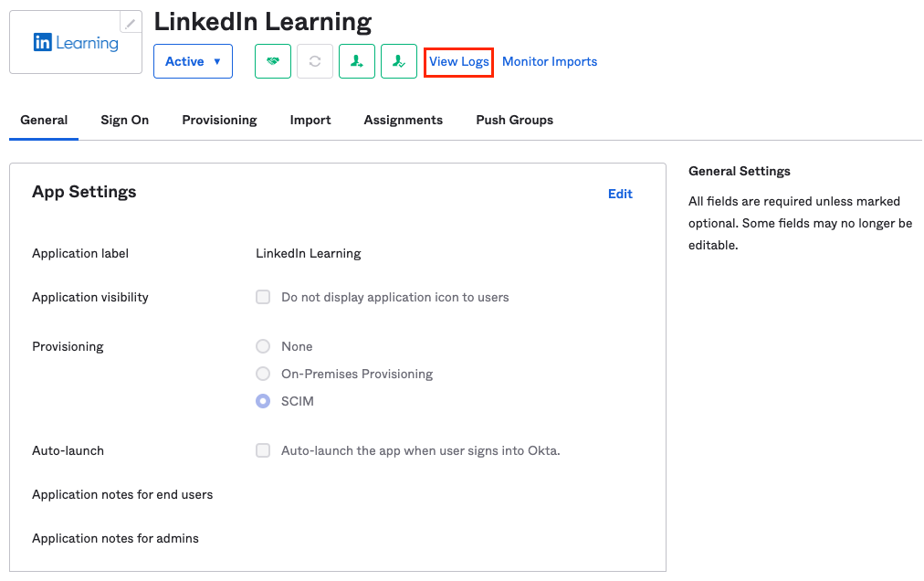This screenshot has height=581, width=924.
Task: Open the Monitor Imports link
Action: (x=550, y=61)
